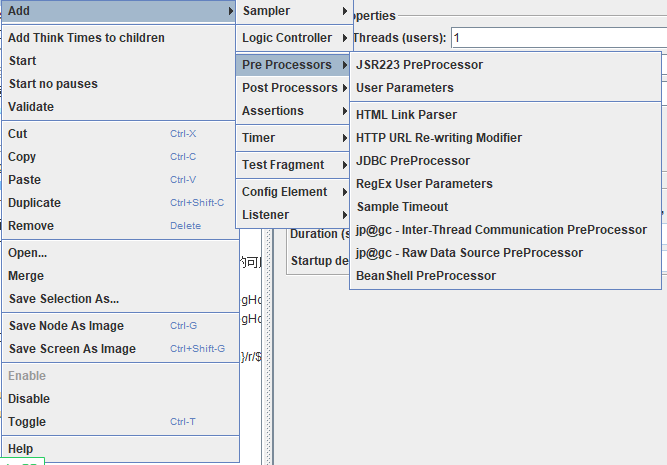The image size is (667, 465).
Task: Expand the Listener submenu
Action: (294, 215)
